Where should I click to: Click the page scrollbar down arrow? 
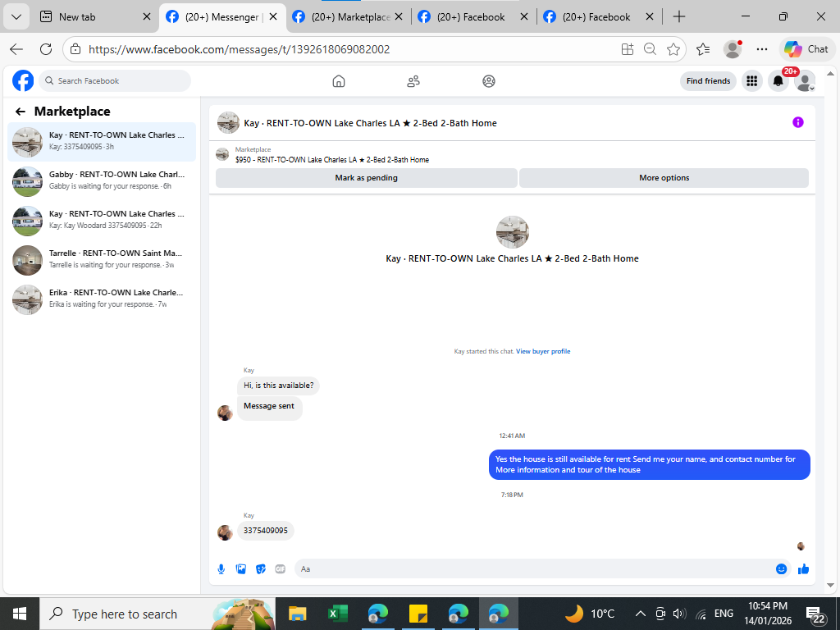[x=830, y=585]
